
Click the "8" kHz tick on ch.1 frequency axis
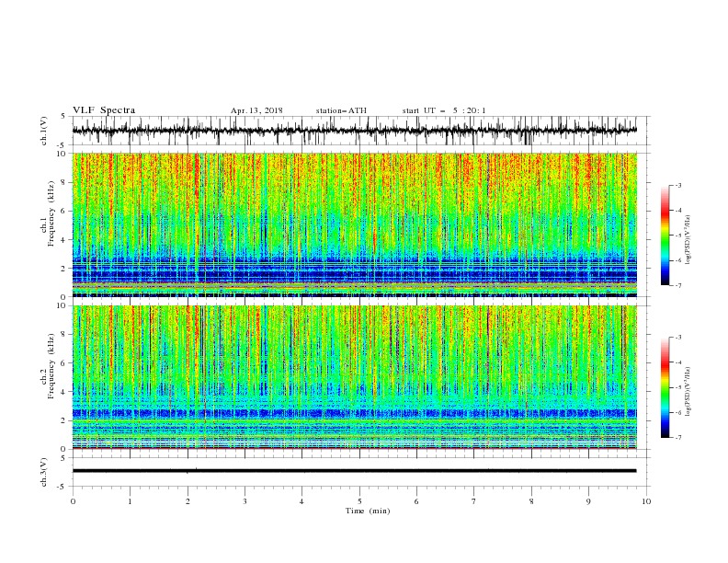click(64, 182)
